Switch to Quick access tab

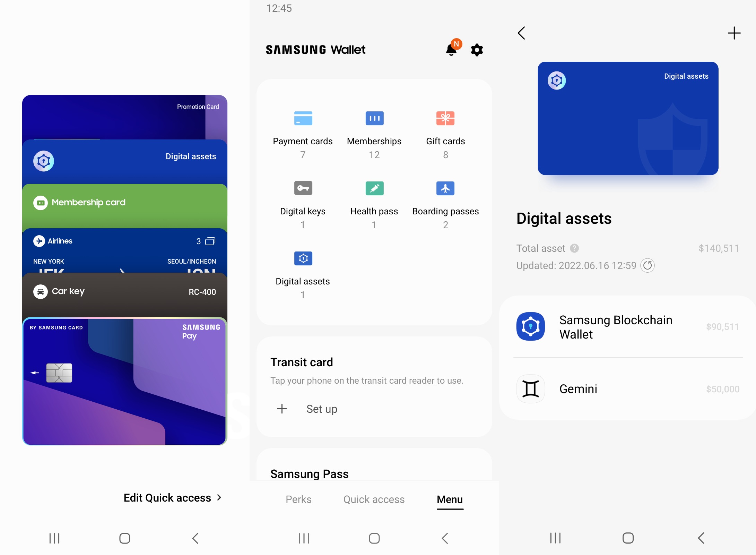pyautogui.click(x=374, y=499)
